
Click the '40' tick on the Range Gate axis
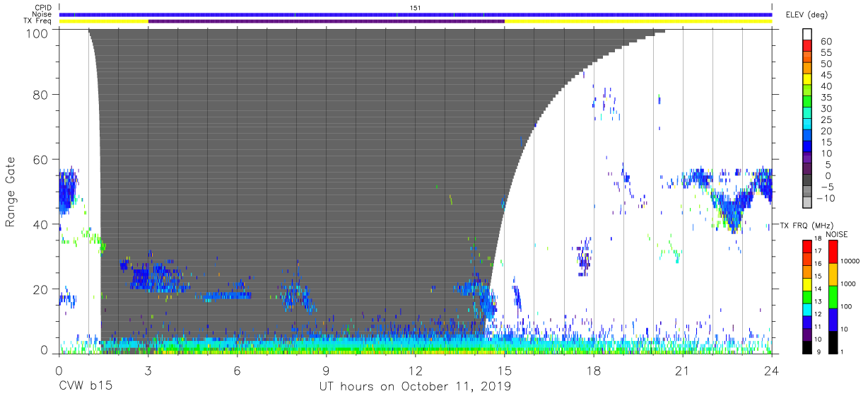(x=41, y=224)
